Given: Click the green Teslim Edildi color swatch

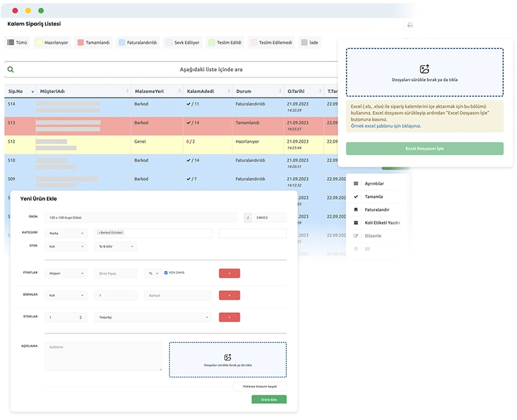Looking at the screenshot, I should pos(212,43).
